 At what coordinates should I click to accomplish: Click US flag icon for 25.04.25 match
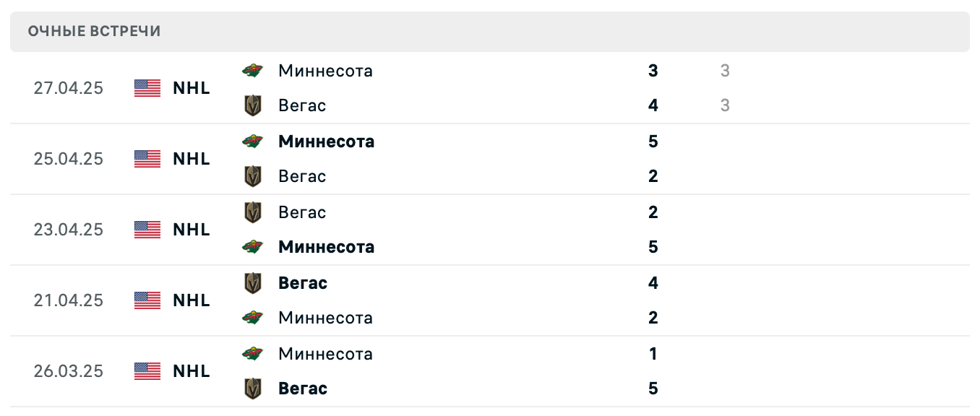tap(147, 159)
